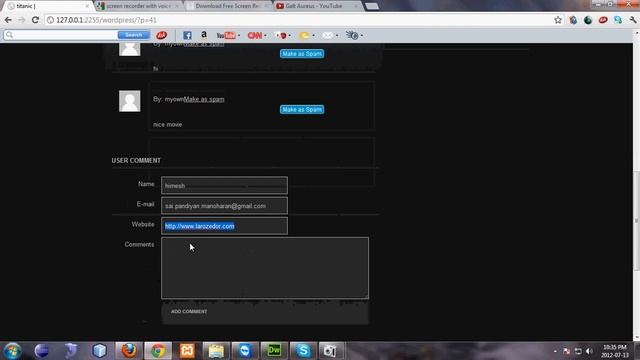Image resolution: width=640 pixels, height=360 pixels.
Task: Expand the CNN toolbar dropdown arrow
Action: [x=265, y=36]
